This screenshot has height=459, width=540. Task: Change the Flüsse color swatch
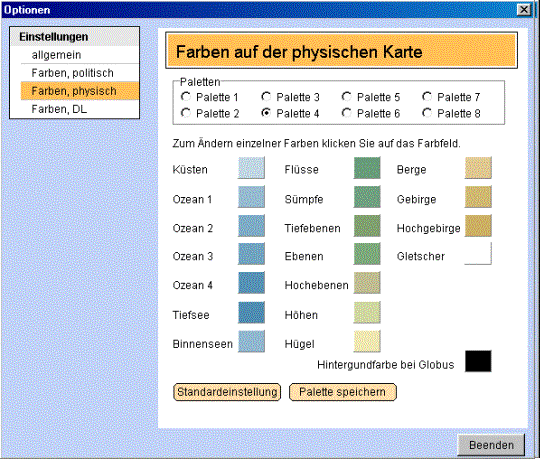[x=367, y=168]
